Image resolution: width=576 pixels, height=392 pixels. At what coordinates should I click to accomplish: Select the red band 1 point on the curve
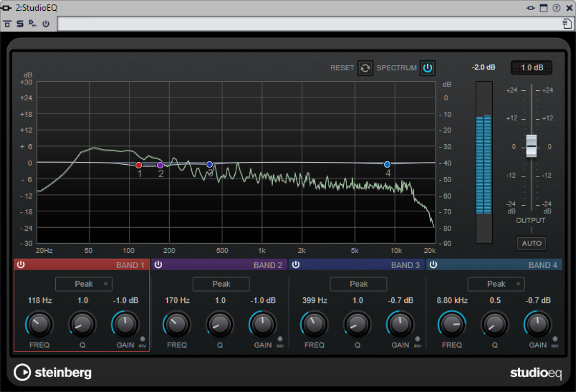coord(139,165)
